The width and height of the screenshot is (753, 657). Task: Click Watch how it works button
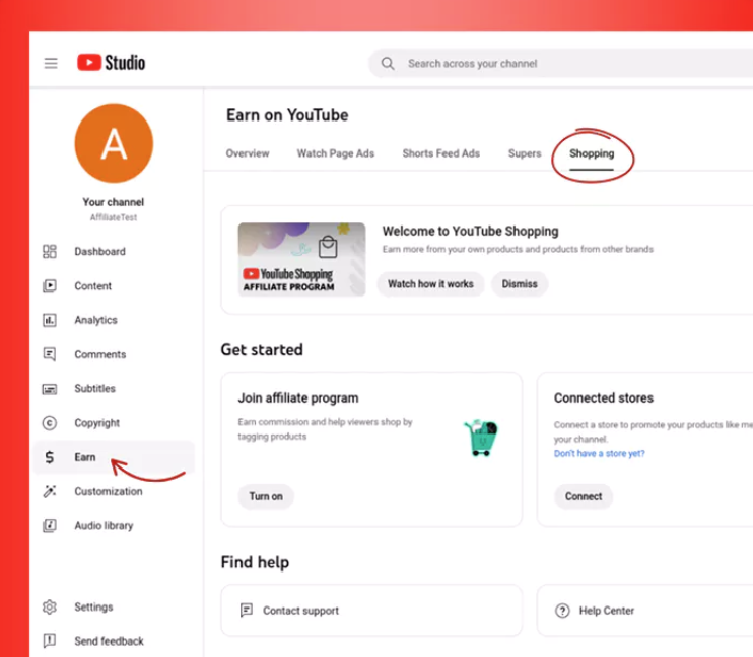[x=431, y=284]
